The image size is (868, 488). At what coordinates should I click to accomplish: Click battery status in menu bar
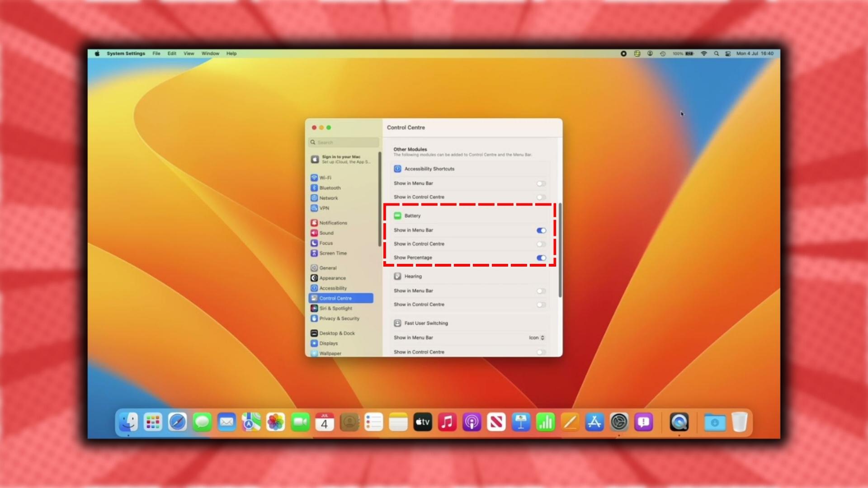(x=683, y=53)
